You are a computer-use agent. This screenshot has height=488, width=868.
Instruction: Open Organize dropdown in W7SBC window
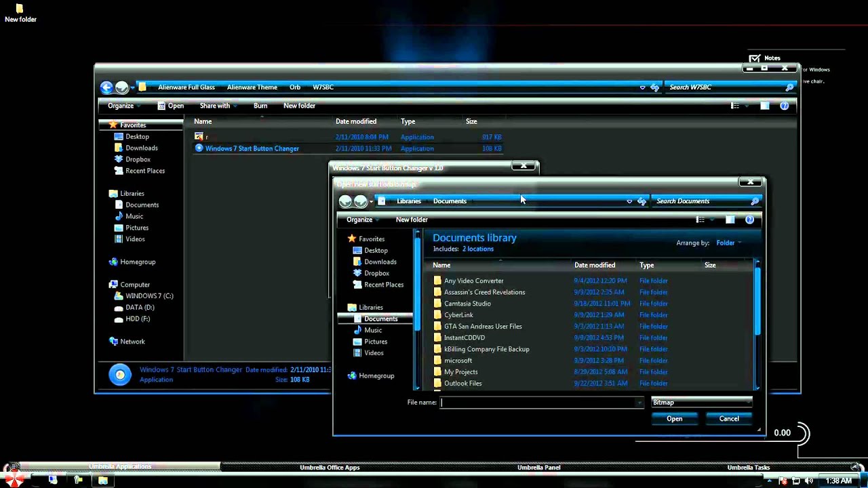point(124,106)
